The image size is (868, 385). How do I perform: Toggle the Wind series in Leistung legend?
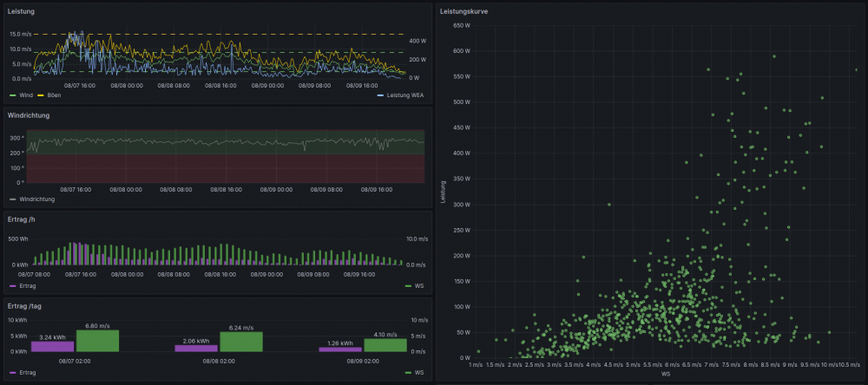(26, 95)
